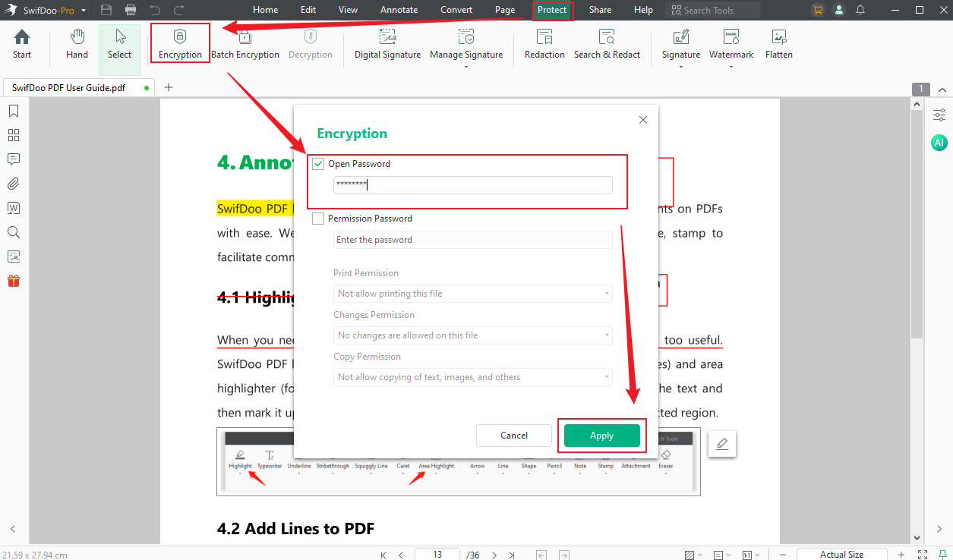Toggle the green pin icon in status bar

(942, 555)
